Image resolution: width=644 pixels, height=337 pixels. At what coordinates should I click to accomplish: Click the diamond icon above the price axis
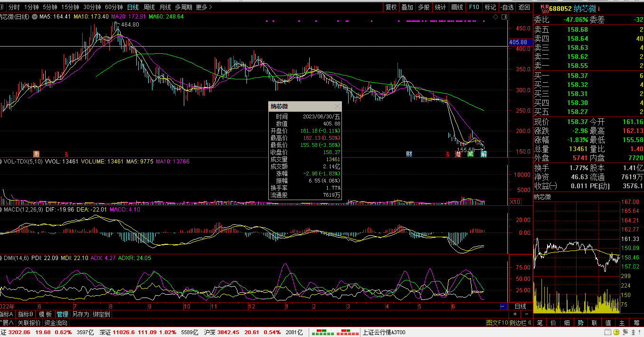point(495,17)
